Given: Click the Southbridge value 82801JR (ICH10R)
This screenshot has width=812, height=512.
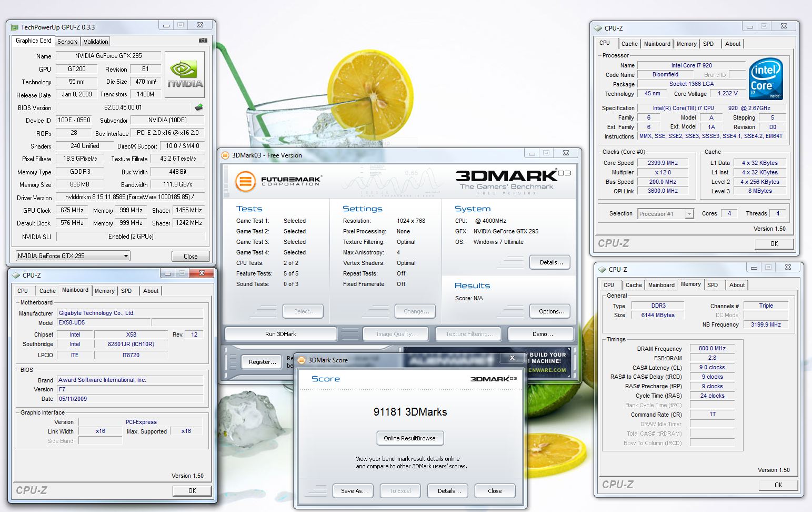Looking at the screenshot, I should click(x=131, y=344).
